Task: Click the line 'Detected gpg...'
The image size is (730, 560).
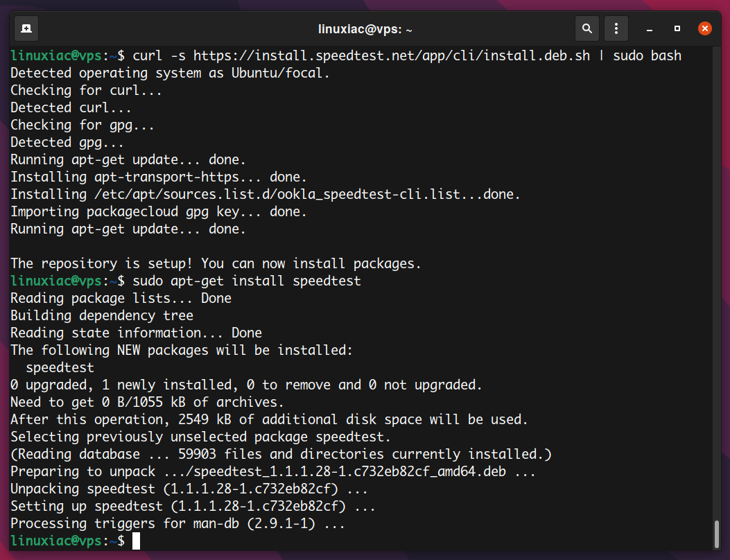Action: (67, 143)
